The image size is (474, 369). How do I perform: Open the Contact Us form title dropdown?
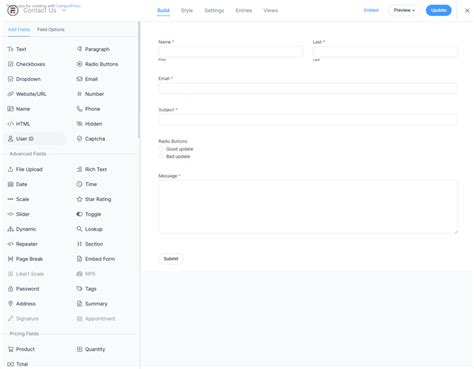(64, 11)
